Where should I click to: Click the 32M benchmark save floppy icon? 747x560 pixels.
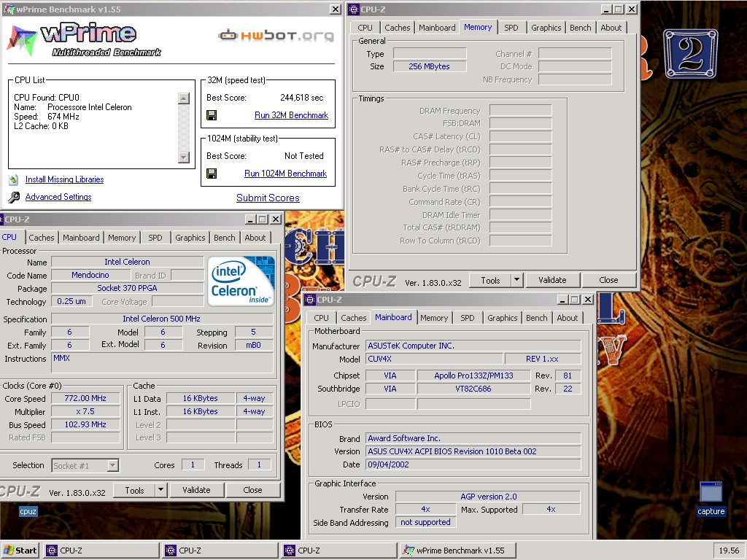212,115
